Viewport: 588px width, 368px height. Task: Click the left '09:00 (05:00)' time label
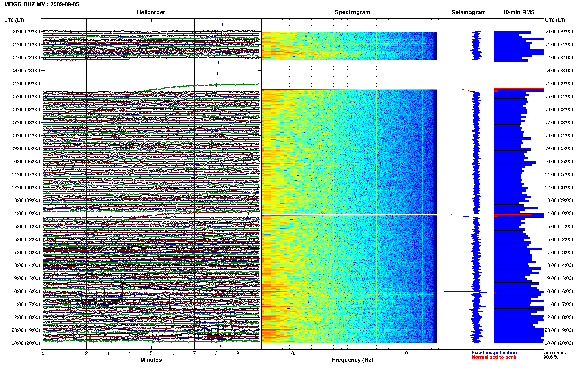[x=26, y=148]
